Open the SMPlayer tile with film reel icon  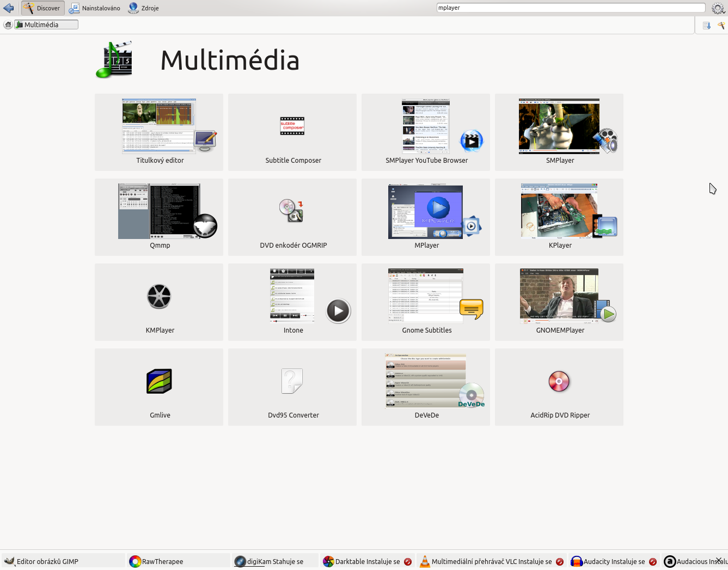click(x=559, y=132)
